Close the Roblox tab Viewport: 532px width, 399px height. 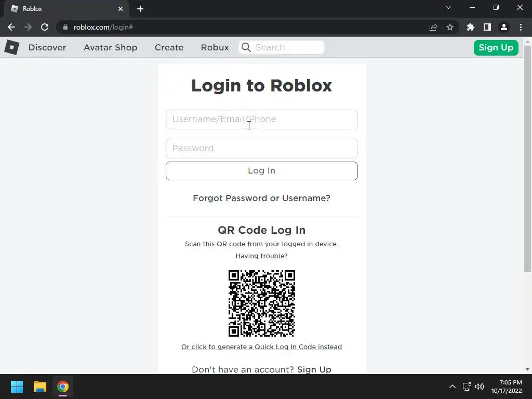(121, 9)
